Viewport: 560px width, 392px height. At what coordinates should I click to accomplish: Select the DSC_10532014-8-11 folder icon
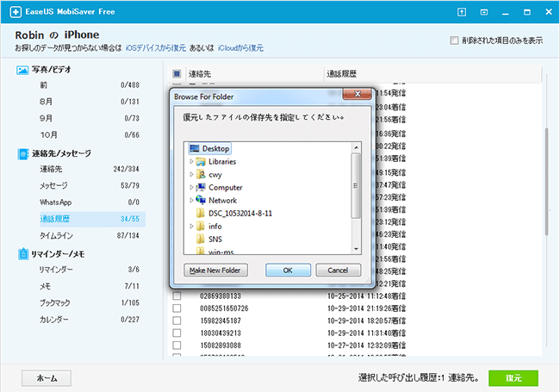click(201, 214)
